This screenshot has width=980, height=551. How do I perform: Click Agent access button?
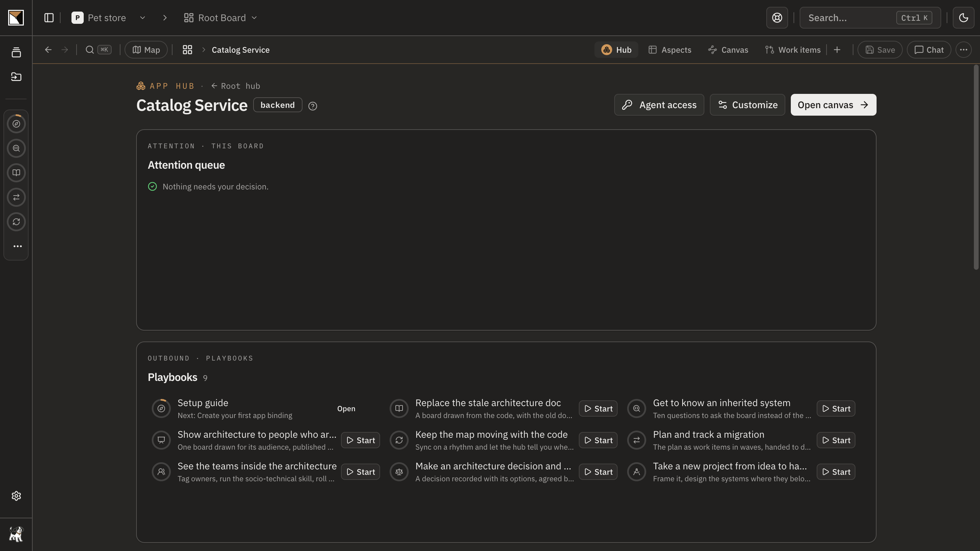point(659,105)
